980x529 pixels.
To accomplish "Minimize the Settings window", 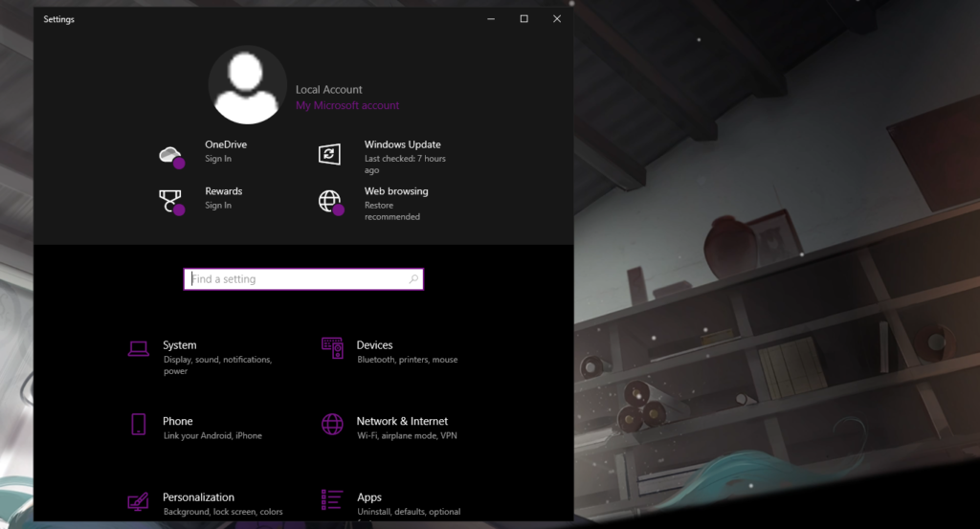I will 491,19.
